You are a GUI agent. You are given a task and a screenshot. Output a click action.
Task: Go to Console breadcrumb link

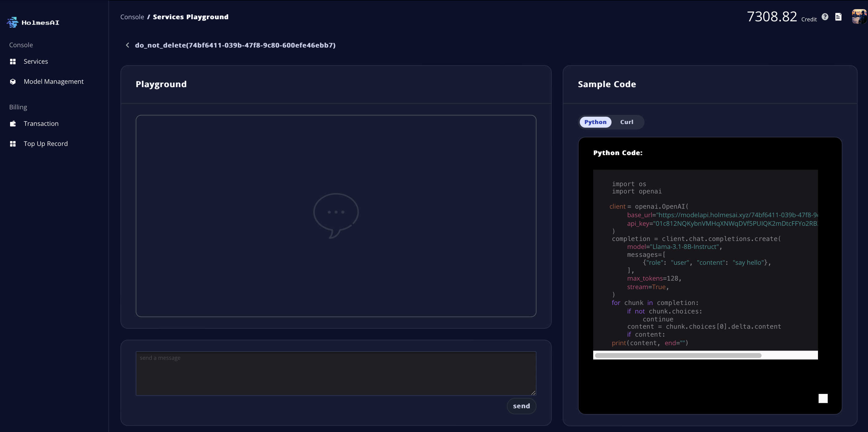(x=132, y=17)
